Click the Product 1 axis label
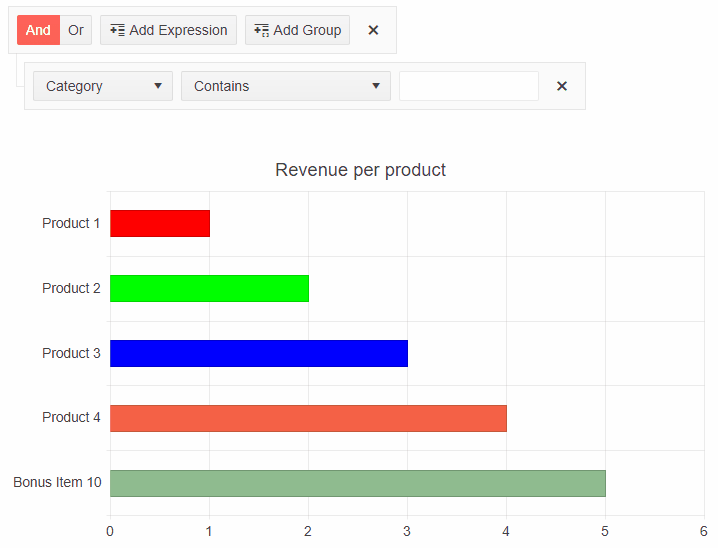The height and width of the screenshot is (548, 718). click(71, 223)
